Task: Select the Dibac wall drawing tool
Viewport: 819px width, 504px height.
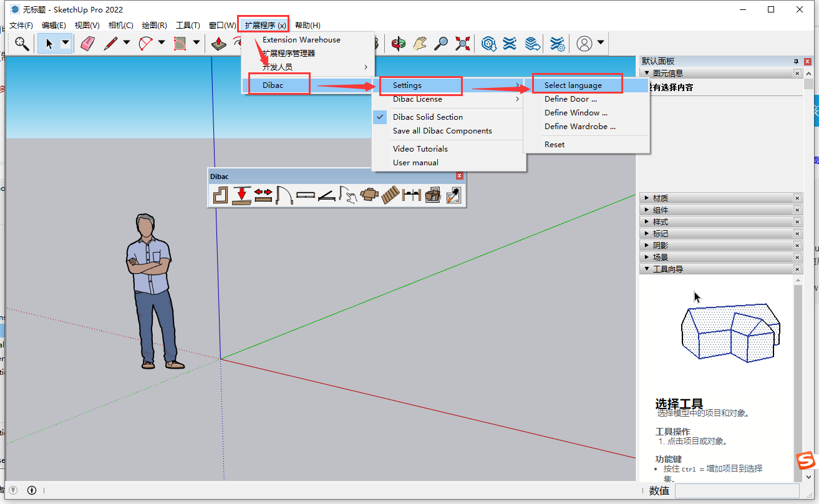Action: click(220, 196)
